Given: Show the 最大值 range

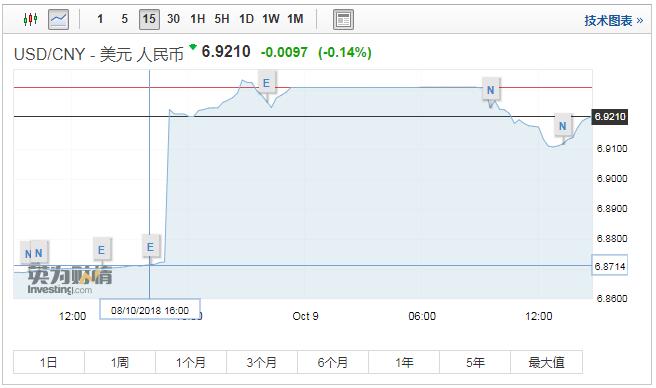Looking at the screenshot, I should (x=546, y=362).
